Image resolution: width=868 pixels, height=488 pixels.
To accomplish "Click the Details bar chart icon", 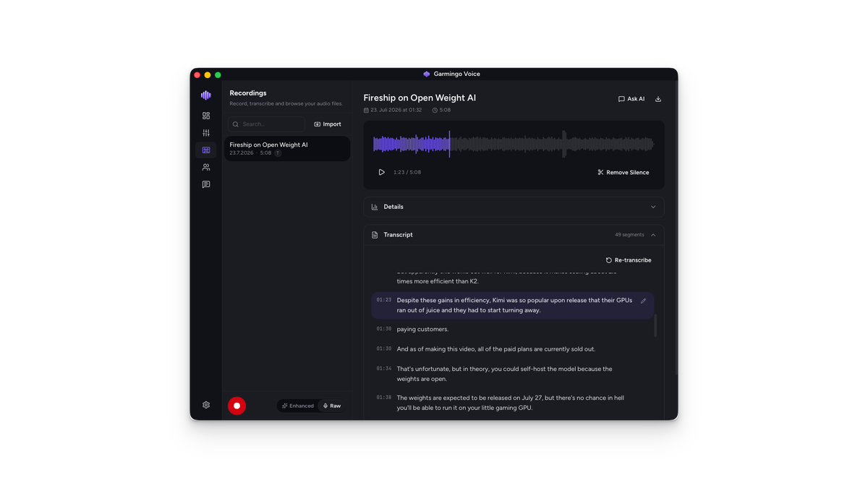I will point(375,207).
